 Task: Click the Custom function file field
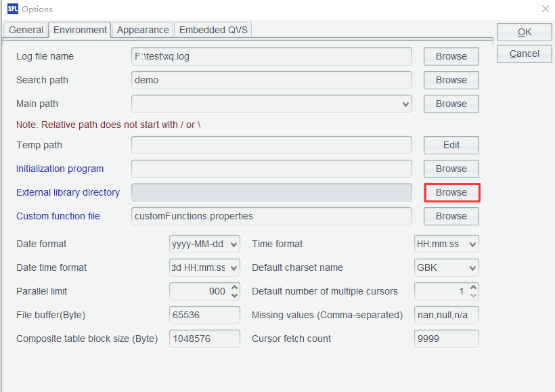(271, 216)
